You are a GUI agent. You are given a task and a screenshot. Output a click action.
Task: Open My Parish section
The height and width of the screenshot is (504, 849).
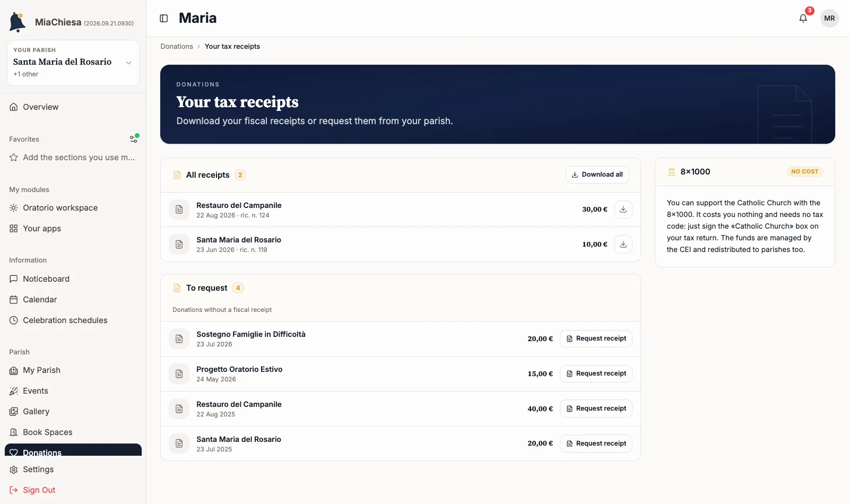pos(73,370)
